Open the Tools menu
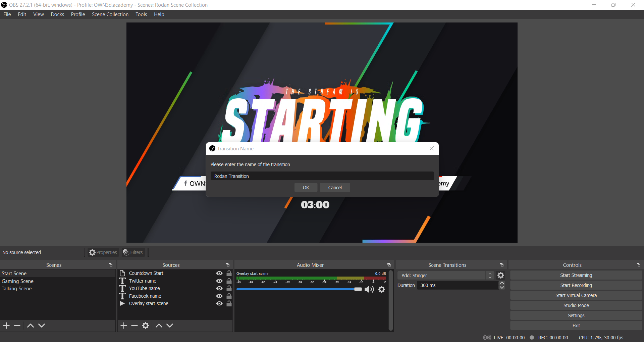This screenshot has width=644, height=342. click(141, 14)
